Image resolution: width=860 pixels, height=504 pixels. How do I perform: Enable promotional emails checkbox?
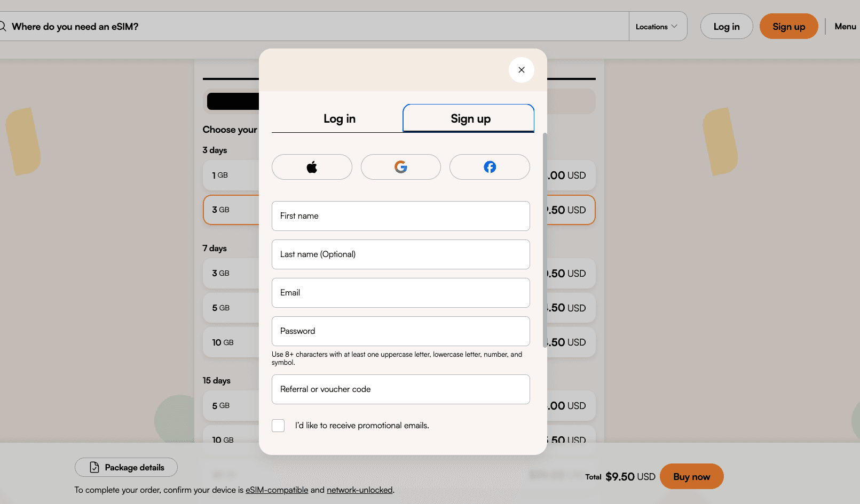point(278,426)
